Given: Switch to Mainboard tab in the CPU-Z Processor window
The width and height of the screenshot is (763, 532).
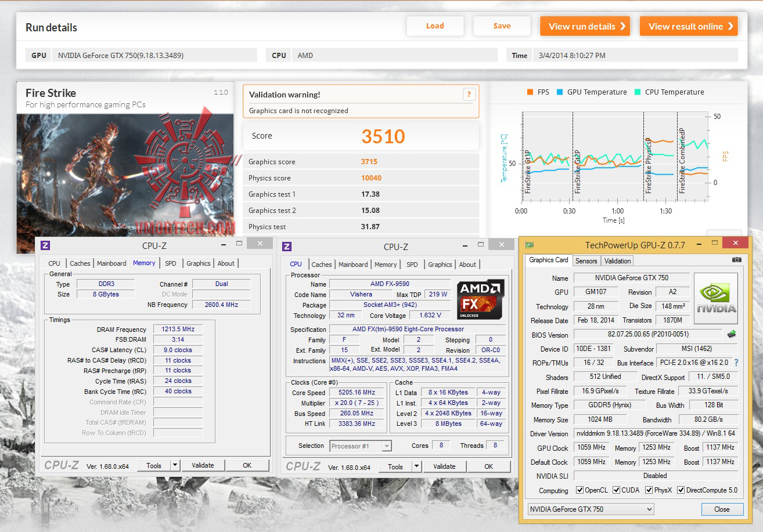Looking at the screenshot, I should (353, 265).
